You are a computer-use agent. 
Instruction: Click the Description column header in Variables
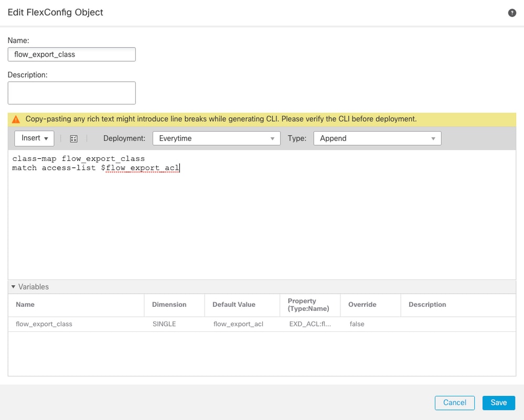(427, 305)
